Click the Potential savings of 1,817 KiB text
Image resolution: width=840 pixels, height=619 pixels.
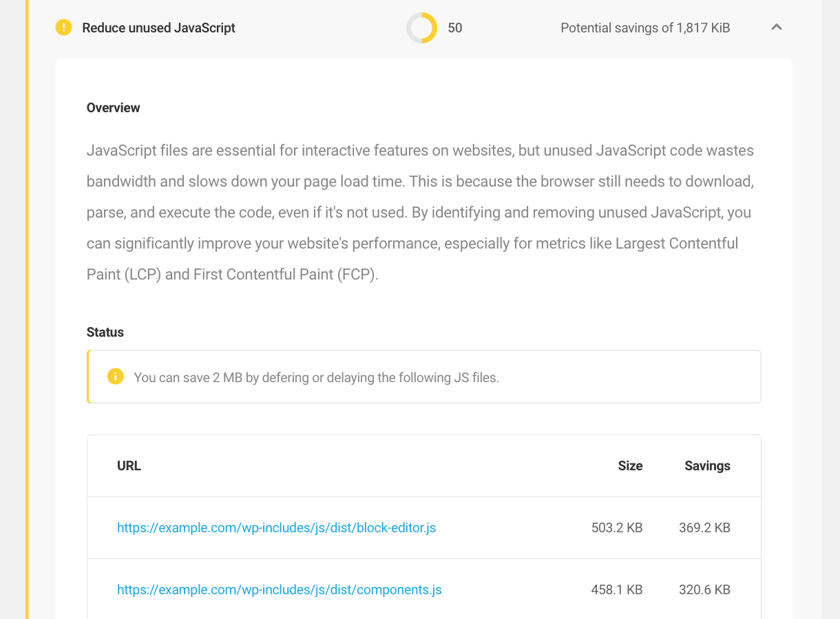(645, 28)
